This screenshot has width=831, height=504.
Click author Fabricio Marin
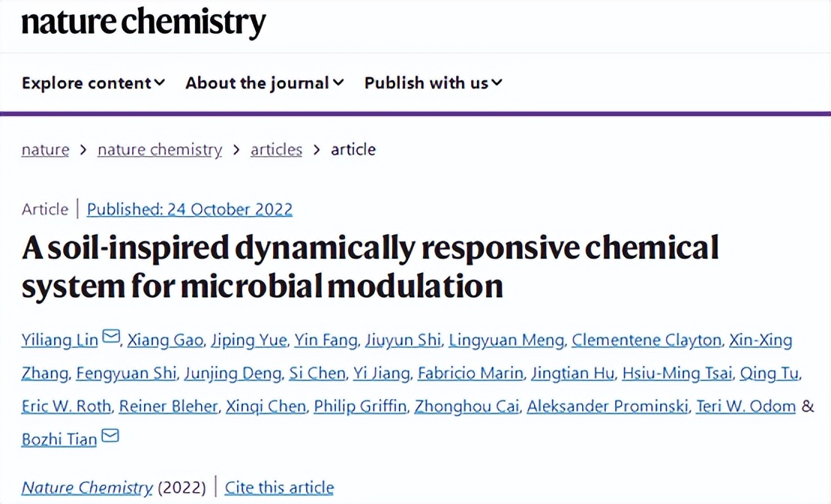click(469, 373)
